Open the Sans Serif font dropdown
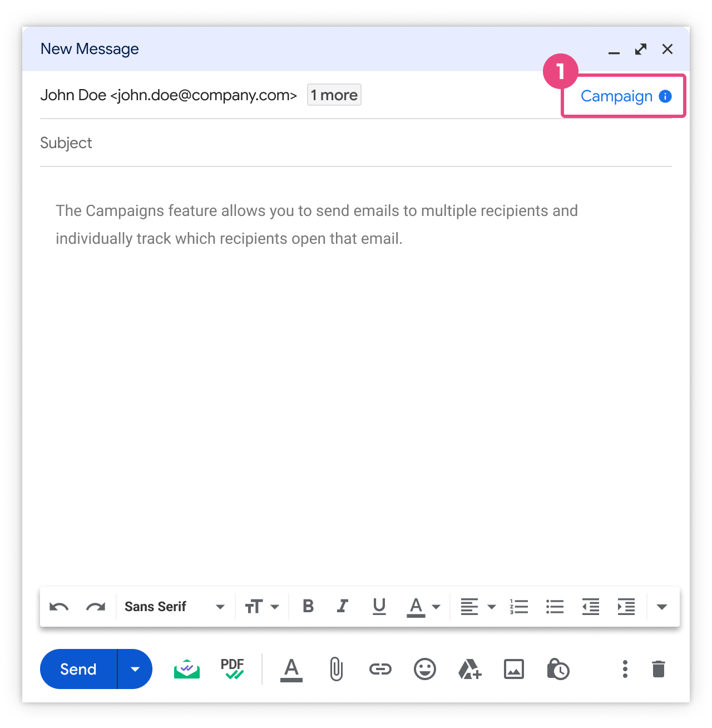 point(174,607)
